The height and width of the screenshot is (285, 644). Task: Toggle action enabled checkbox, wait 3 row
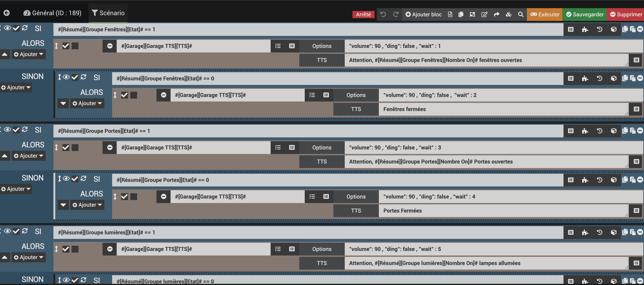tap(66, 147)
